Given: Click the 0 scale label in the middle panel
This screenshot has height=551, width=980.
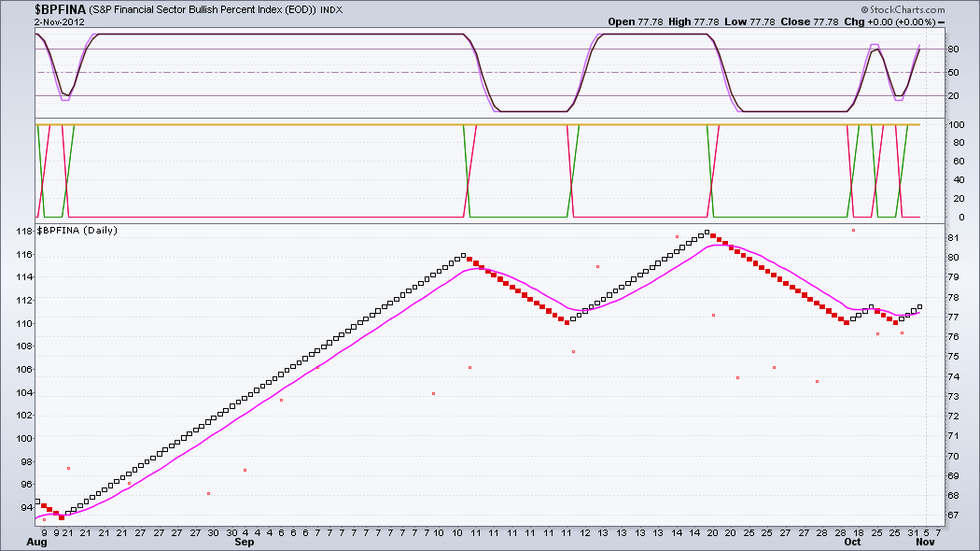Looking at the screenshot, I should (961, 217).
